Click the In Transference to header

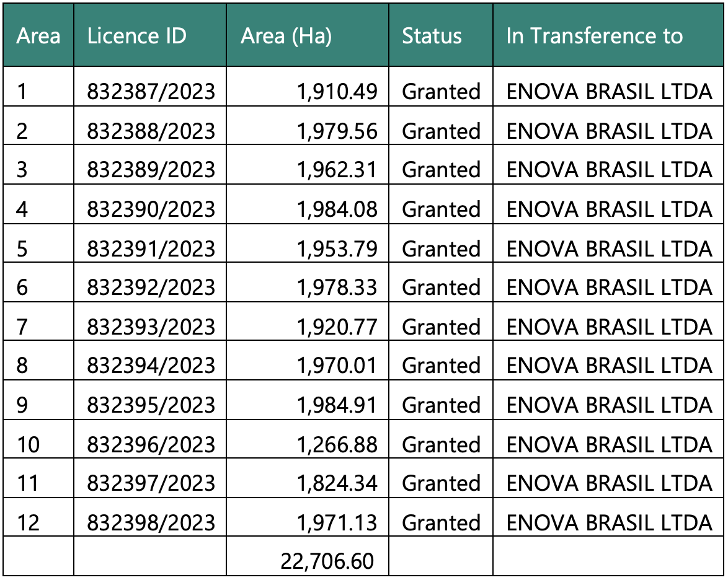pos(594,36)
